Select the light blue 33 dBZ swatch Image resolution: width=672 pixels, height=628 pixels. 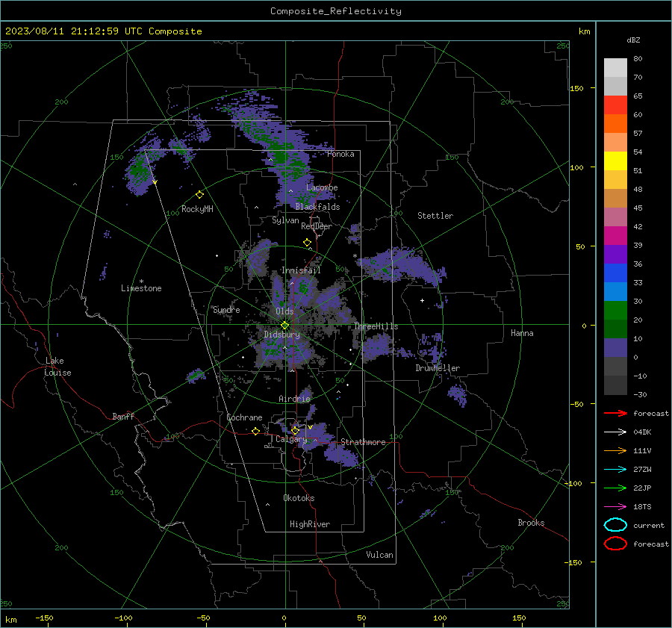click(x=615, y=291)
